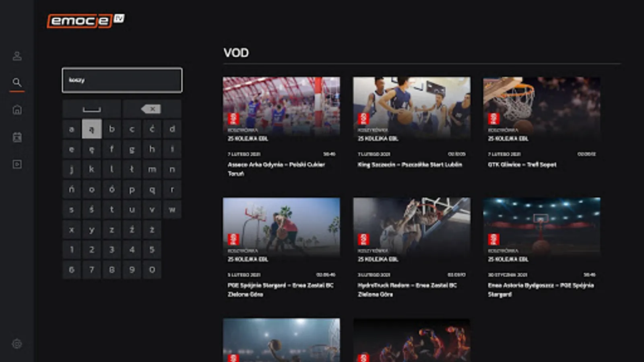Tap the plain 'n' key

pyautogui.click(x=172, y=169)
